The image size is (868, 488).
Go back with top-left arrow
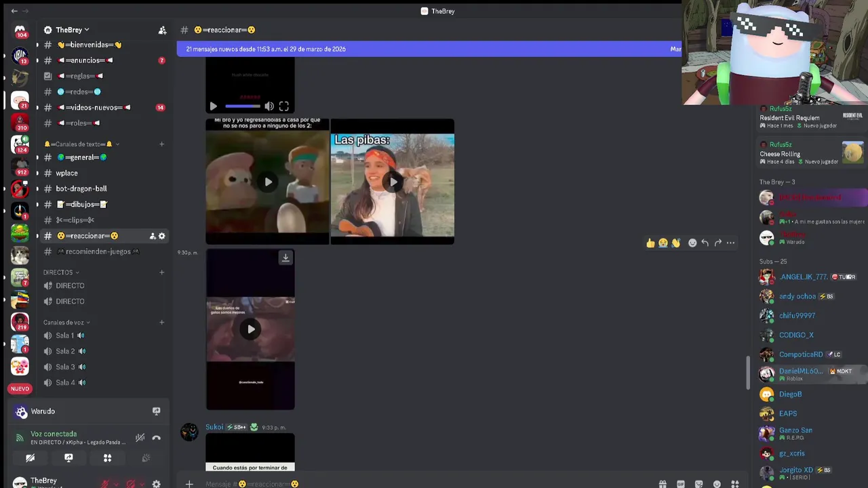[x=14, y=11]
